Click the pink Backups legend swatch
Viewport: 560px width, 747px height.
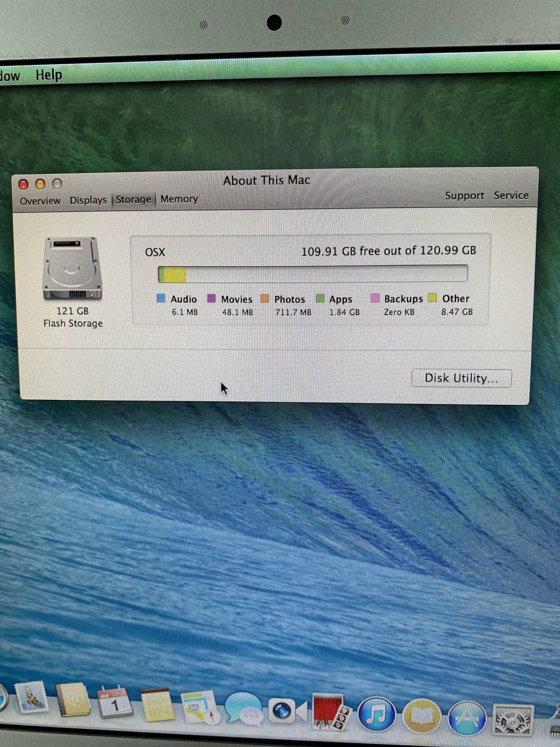[375, 298]
